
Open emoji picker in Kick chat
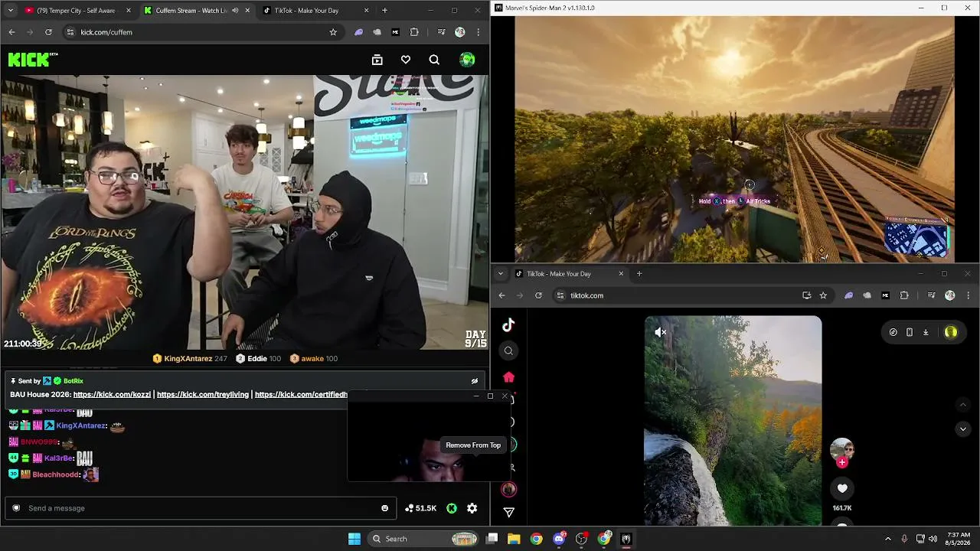point(384,508)
